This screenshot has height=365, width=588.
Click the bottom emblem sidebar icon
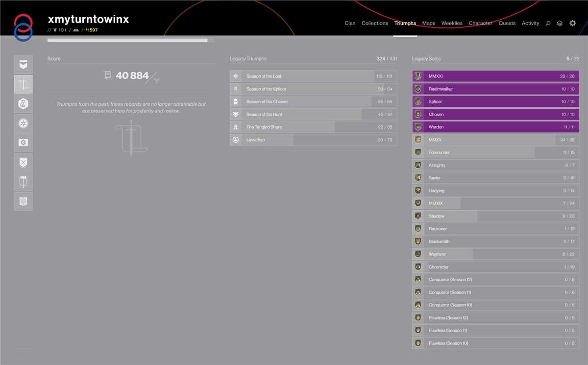[x=24, y=201]
